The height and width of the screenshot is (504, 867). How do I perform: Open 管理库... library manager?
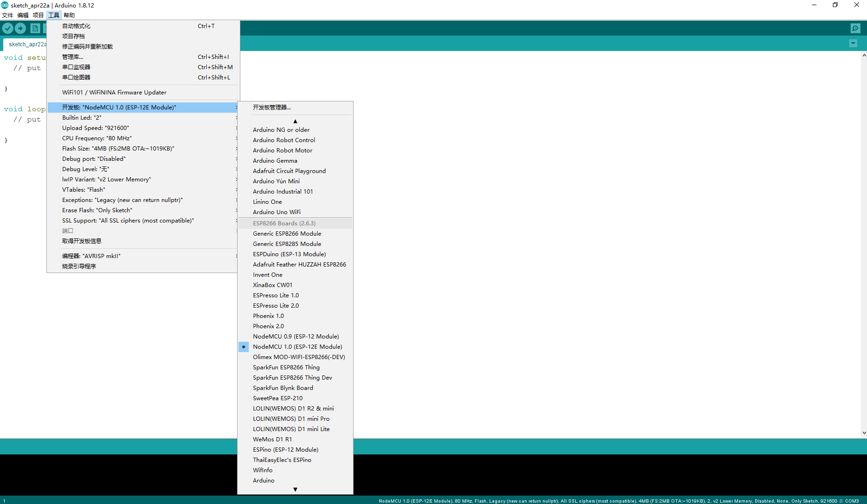click(144, 57)
